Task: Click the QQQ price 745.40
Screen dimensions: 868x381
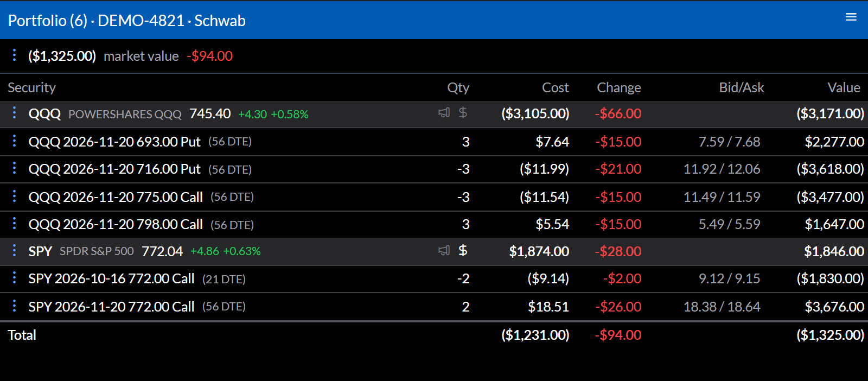Action: [x=210, y=113]
